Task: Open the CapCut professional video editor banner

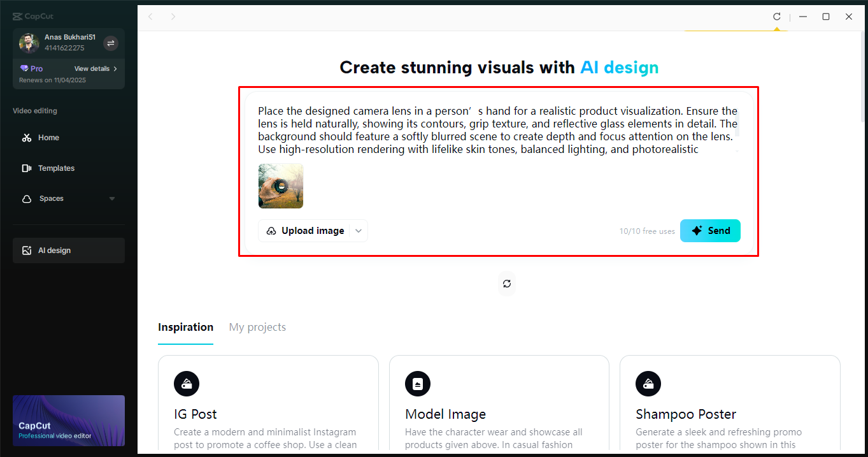Action: pyautogui.click(x=68, y=421)
